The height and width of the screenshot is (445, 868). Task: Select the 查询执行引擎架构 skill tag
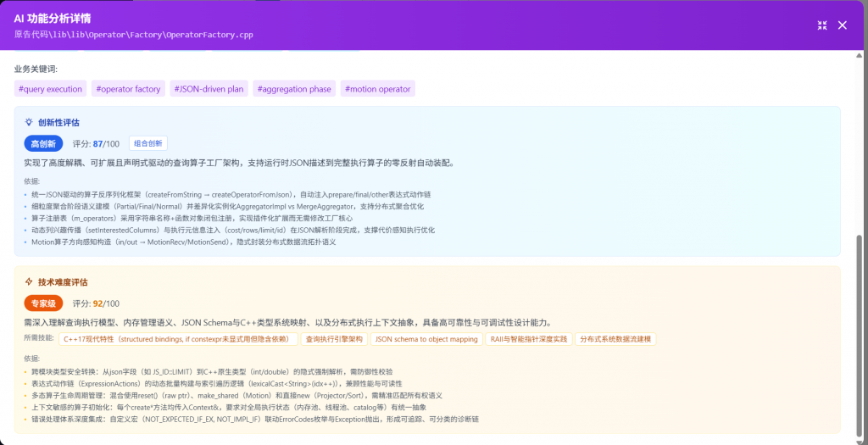334,339
